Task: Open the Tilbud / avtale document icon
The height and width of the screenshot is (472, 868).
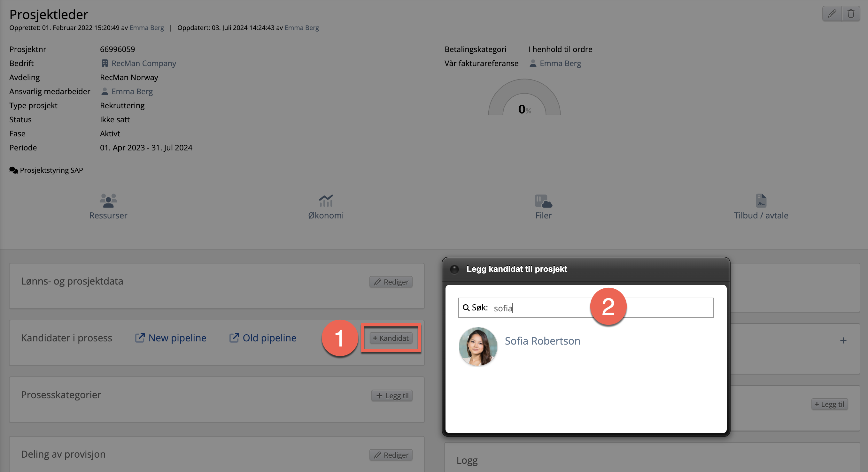Action: [x=761, y=201]
